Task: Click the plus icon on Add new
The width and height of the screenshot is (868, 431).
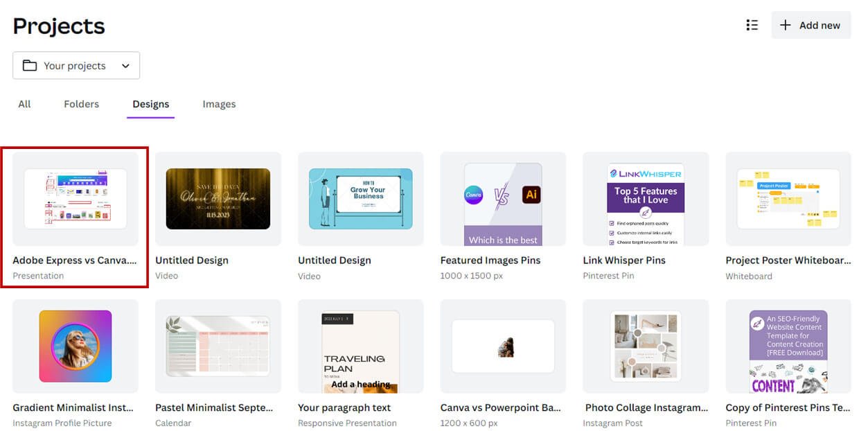Action: click(x=784, y=25)
